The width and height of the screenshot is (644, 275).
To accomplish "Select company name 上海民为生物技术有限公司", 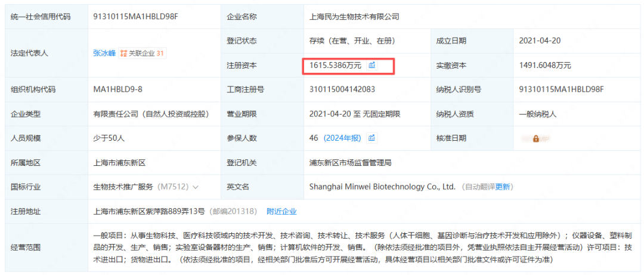I will [x=354, y=17].
